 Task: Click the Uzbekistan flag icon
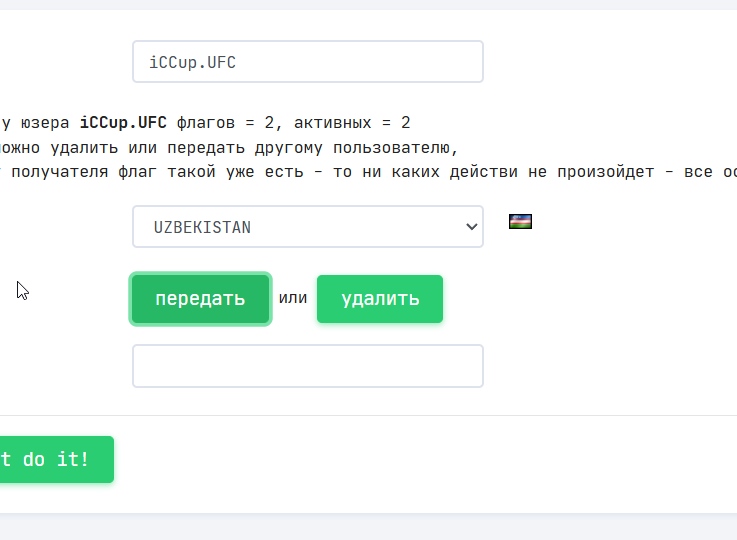520,221
